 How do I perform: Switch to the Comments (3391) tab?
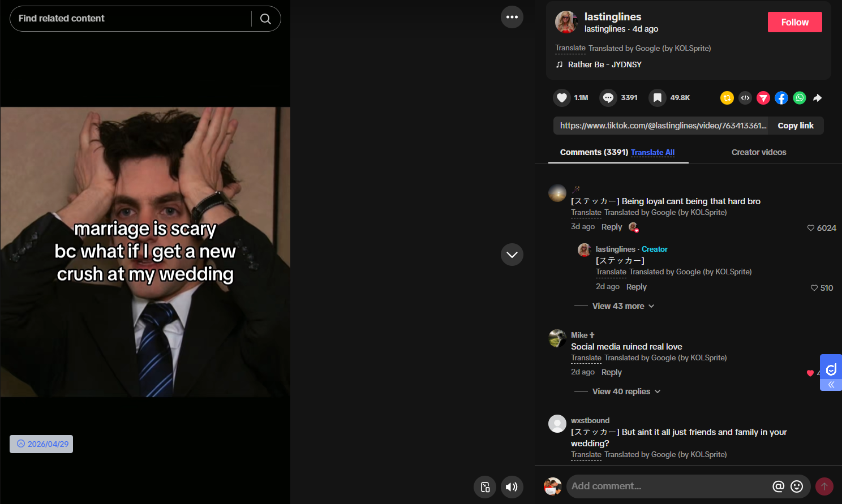[594, 152]
